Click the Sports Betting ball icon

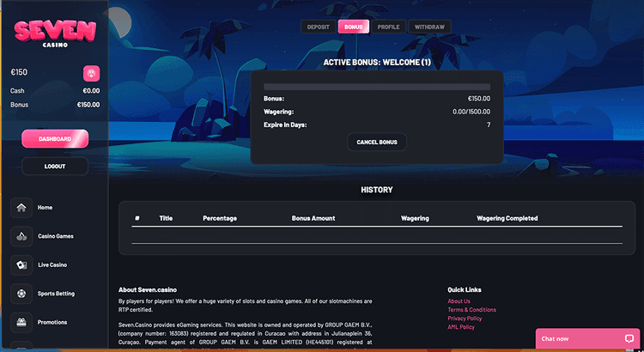(21, 294)
